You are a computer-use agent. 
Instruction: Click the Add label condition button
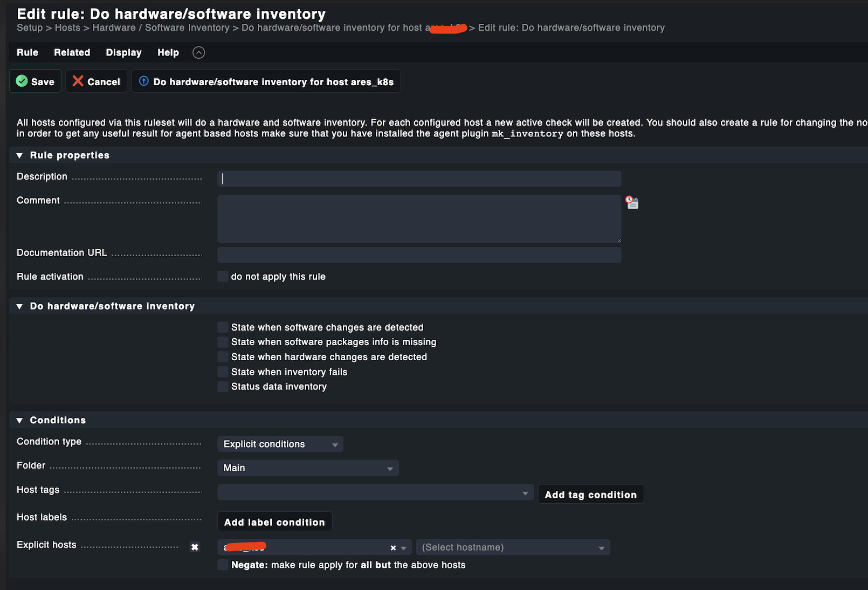coord(274,522)
